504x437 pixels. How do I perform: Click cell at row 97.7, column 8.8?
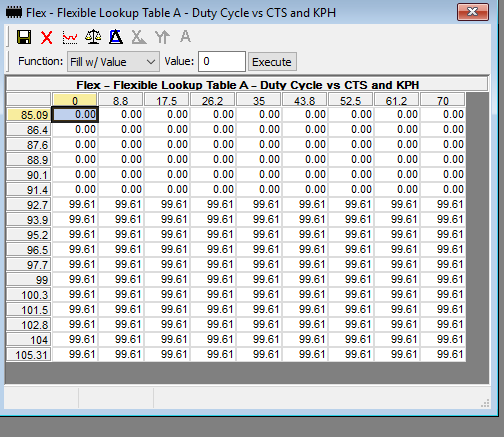coord(121,264)
